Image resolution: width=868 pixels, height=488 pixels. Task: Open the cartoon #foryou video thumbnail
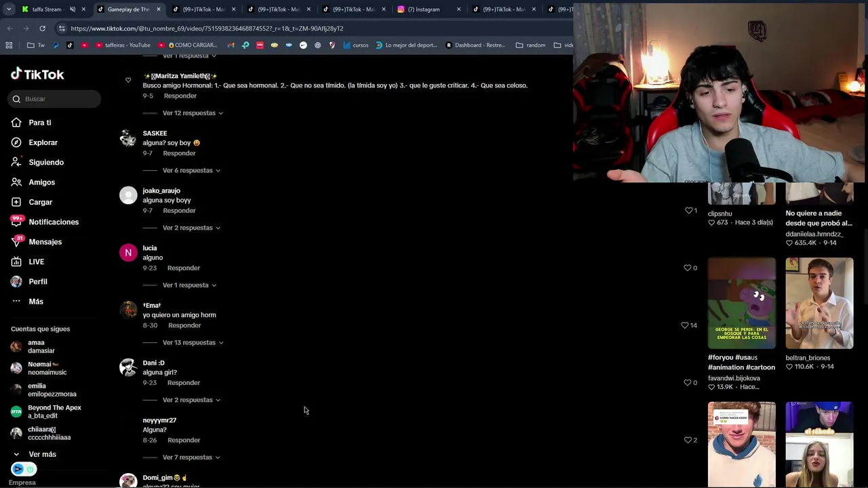coord(741,303)
